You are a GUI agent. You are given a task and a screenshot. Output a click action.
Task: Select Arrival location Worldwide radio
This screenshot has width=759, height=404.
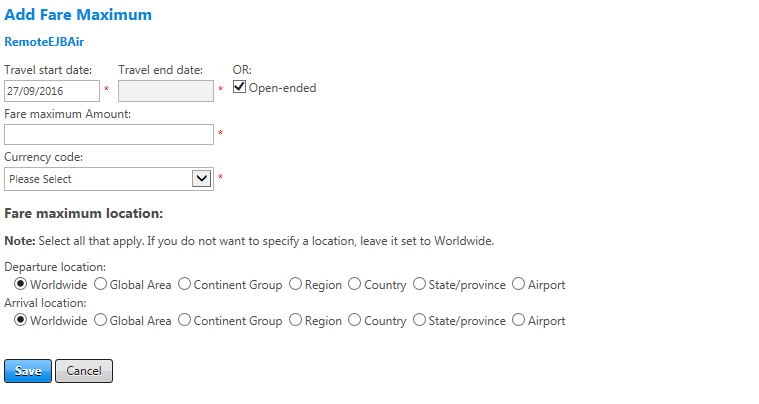pos(21,321)
